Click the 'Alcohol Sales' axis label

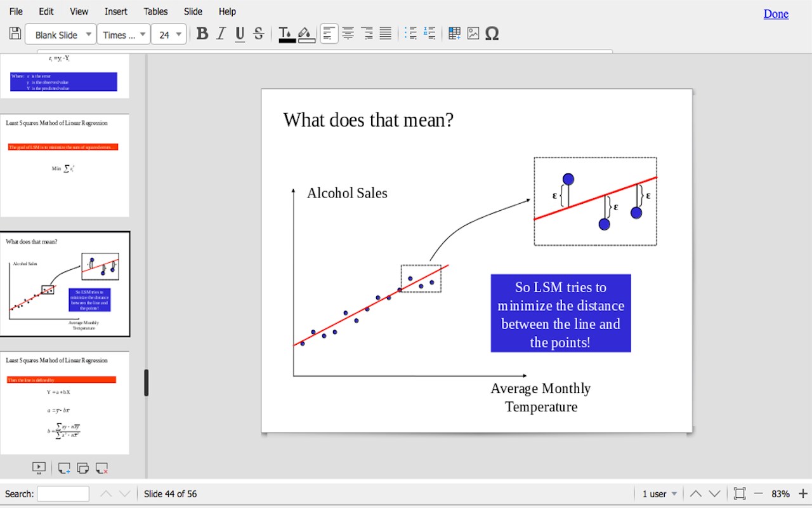[347, 193]
